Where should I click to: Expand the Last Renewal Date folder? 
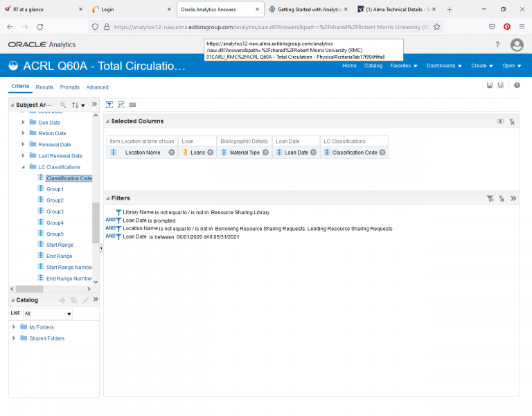23,155
